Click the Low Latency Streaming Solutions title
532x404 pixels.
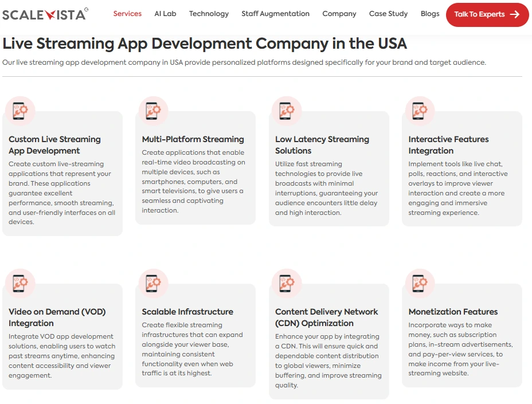(x=322, y=145)
